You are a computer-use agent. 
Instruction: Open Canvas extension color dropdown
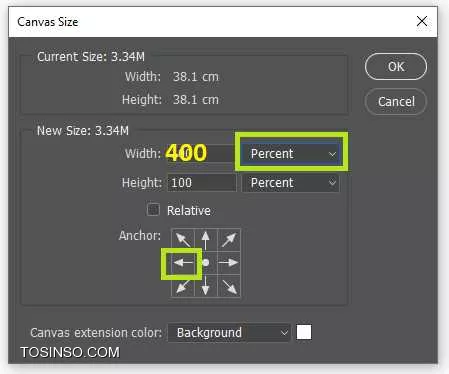tap(229, 332)
